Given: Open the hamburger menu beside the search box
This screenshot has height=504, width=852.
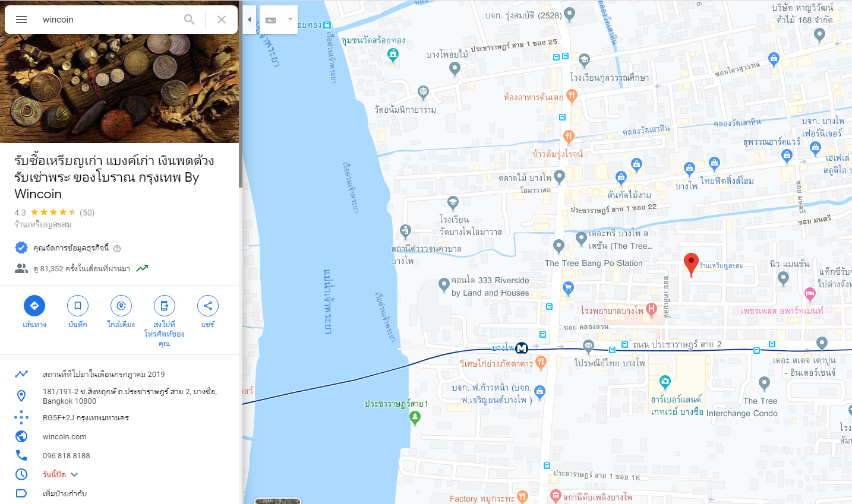Looking at the screenshot, I should tap(21, 20).
